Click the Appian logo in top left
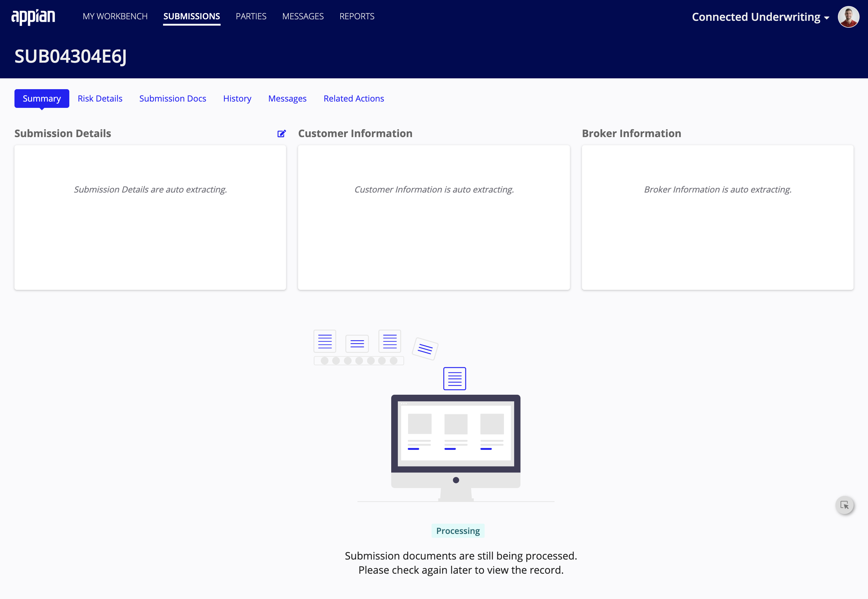The height and width of the screenshot is (599, 868). (34, 16)
